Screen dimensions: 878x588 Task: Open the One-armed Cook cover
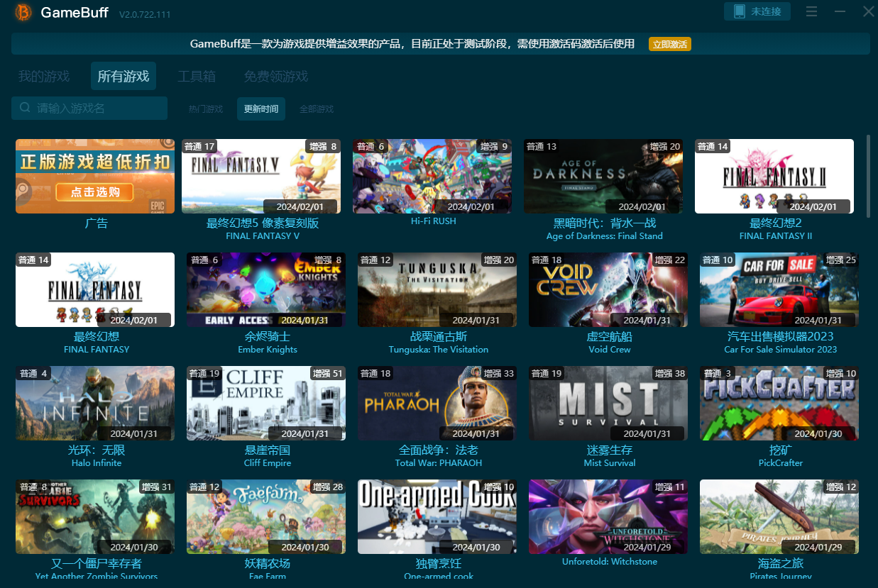tap(437, 516)
